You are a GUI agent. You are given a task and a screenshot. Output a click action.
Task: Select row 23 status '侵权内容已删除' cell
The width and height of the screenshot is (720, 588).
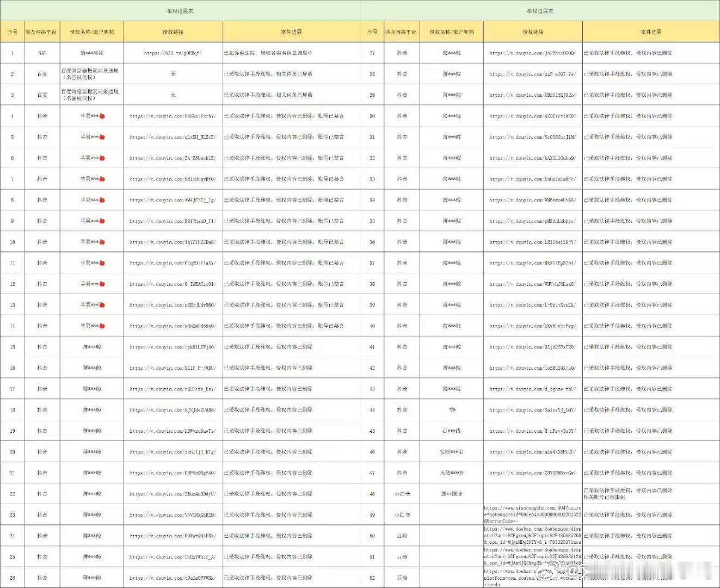pos(292,514)
